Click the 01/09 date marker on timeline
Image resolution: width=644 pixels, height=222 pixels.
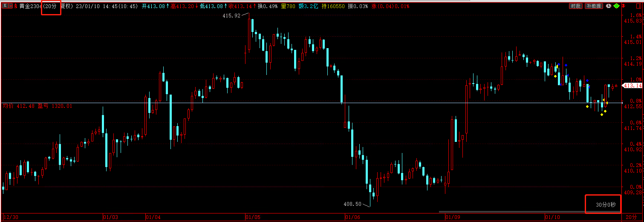[x=452, y=217]
